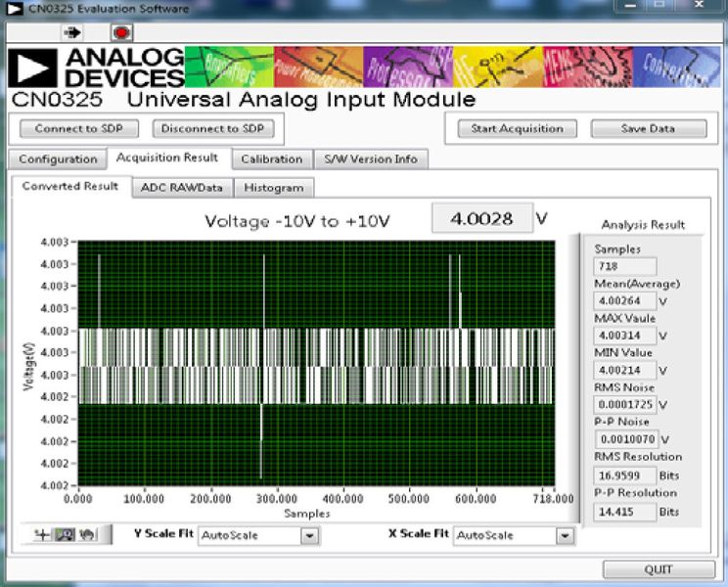Click the MAX Value field 4.00314

coord(625,336)
